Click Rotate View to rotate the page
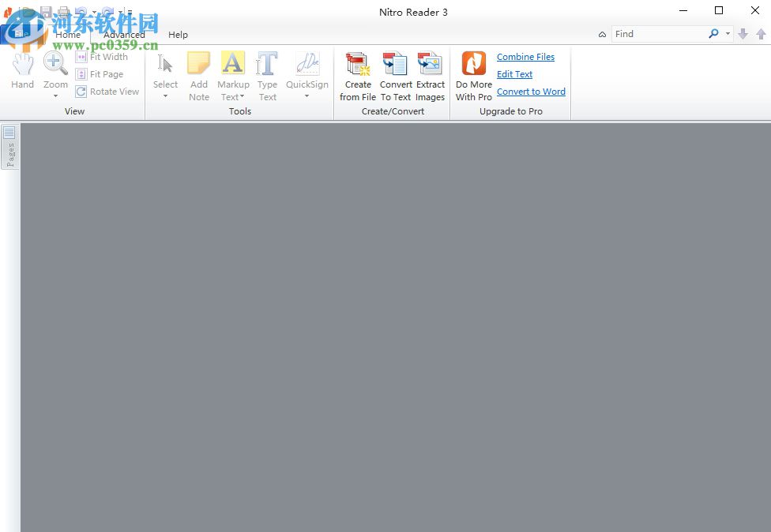Screen dimensions: 771x532 point(107,92)
